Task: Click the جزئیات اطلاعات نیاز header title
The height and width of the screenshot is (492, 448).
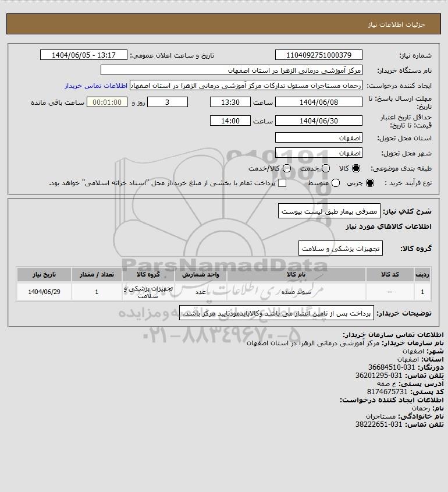Action: tap(397, 24)
